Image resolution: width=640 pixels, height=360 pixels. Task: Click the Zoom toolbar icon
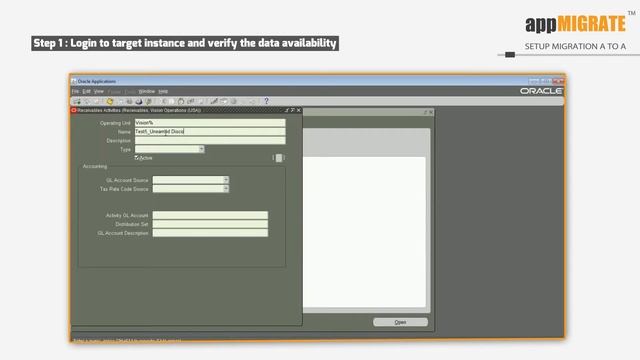coord(223,101)
